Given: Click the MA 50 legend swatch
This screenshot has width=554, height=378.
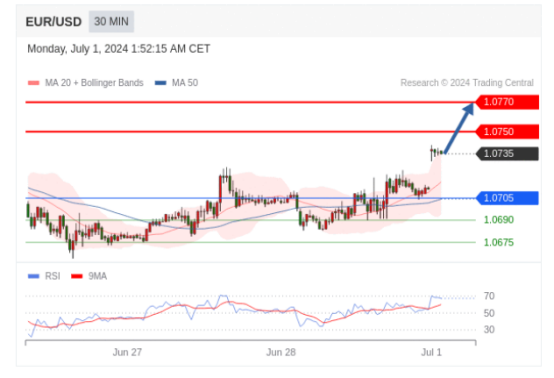Looking at the screenshot, I should coord(161,83).
